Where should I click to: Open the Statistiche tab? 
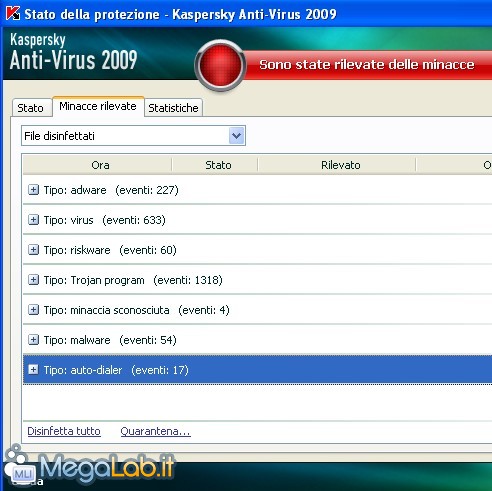click(x=173, y=108)
